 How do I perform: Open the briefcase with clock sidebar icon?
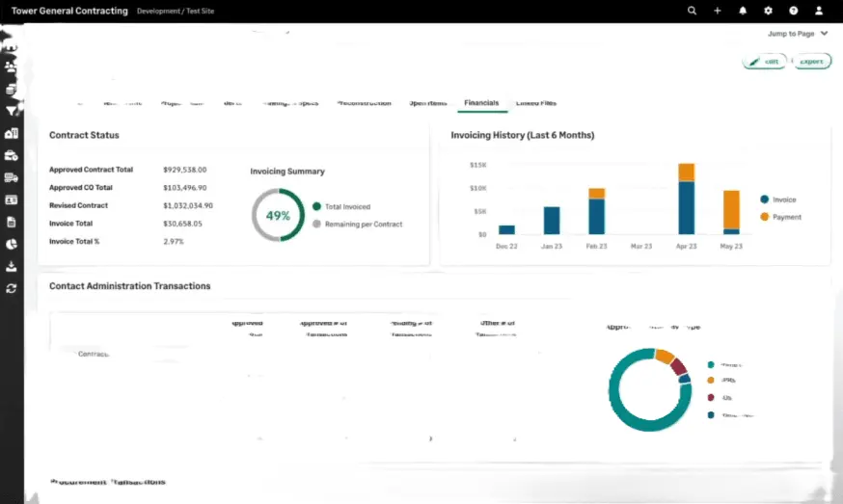click(x=11, y=156)
